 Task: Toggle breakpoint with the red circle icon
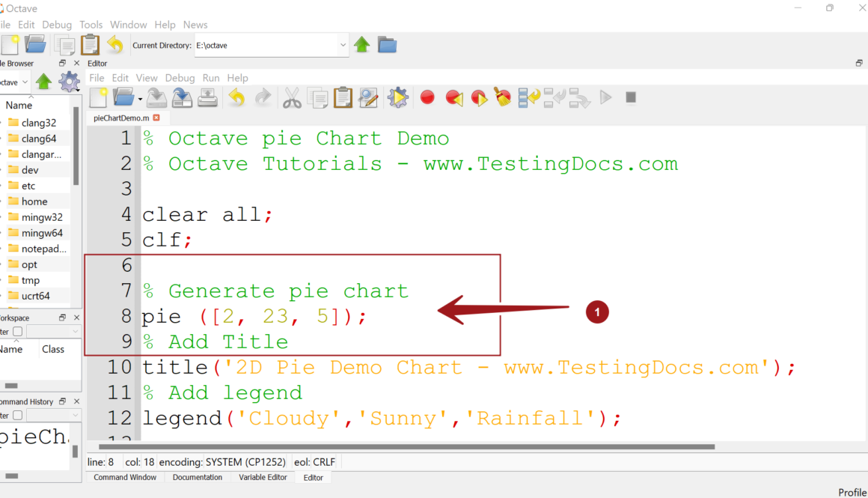(427, 97)
